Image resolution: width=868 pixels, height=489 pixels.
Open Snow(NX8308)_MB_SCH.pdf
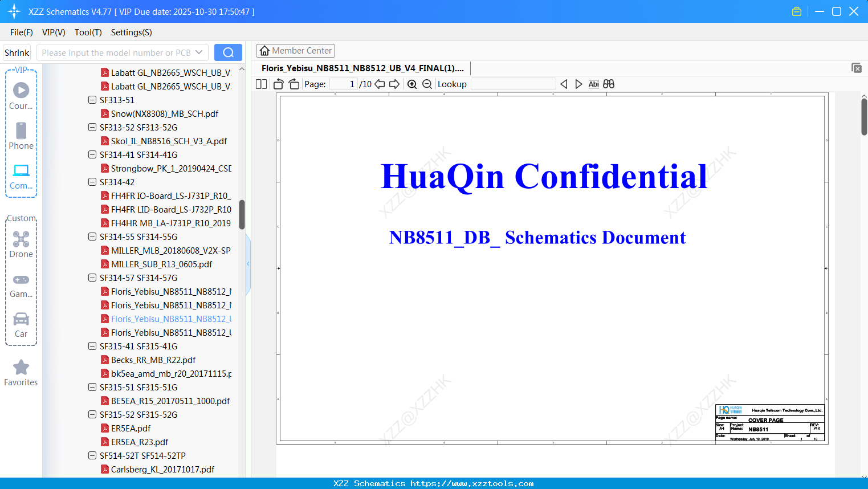click(165, 113)
